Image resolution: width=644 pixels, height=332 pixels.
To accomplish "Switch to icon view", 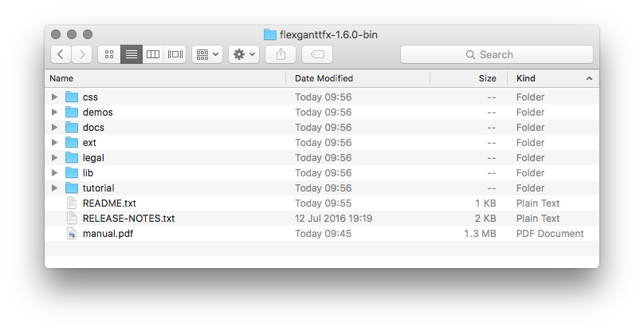I will pyautogui.click(x=109, y=54).
